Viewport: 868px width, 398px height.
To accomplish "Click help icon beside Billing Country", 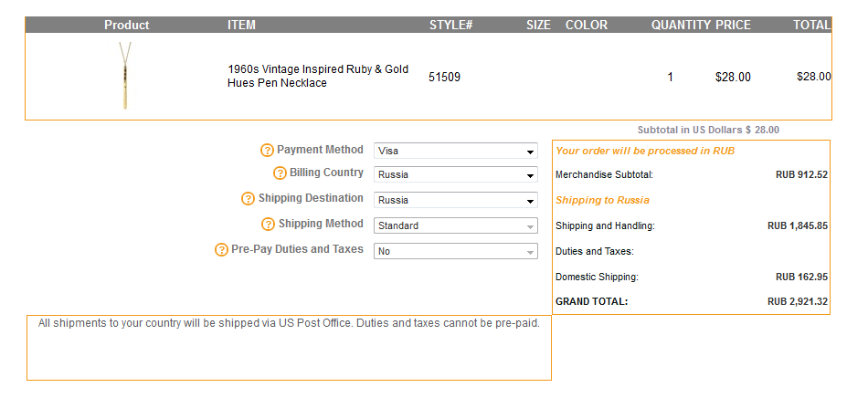I will point(281,173).
